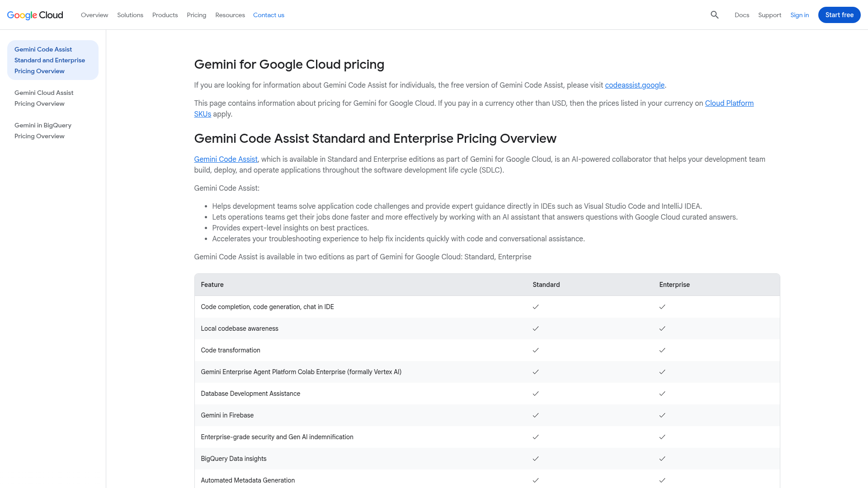Open the Docs link
868x488 pixels.
click(742, 15)
